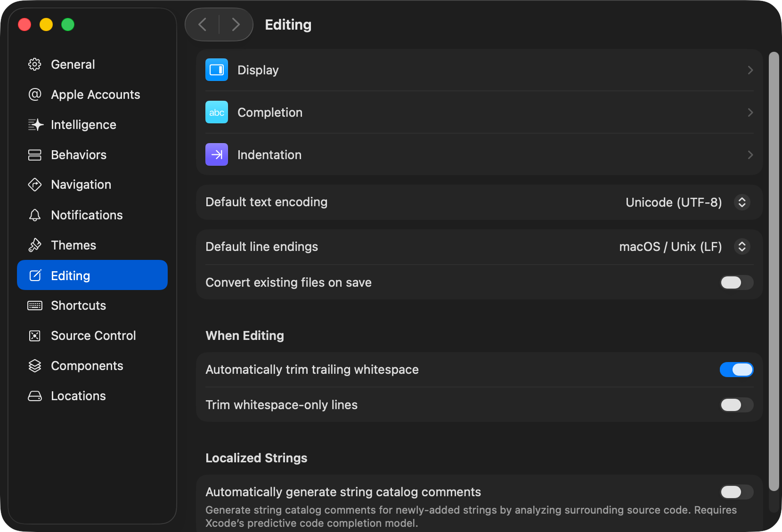The height and width of the screenshot is (532, 782).
Task: Click the vertical scrollbar on the right
Action: click(x=774, y=271)
